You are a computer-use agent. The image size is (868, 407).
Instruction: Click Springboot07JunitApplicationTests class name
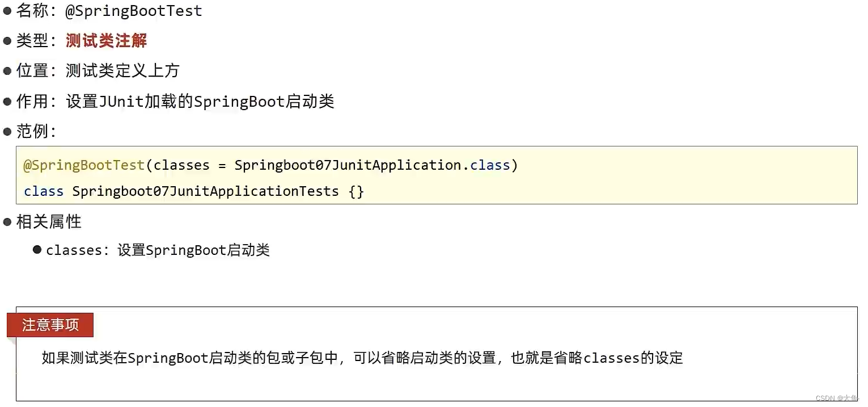(206, 191)
